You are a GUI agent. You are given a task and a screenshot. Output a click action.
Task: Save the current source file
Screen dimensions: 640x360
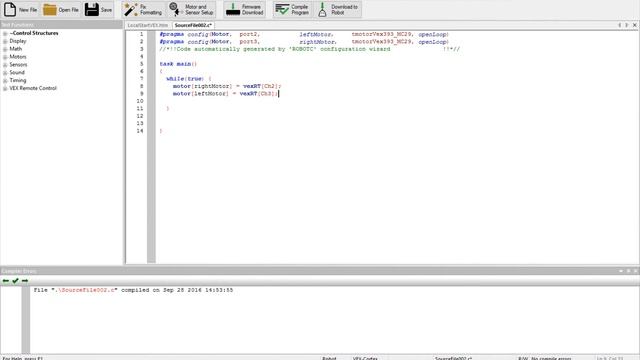[98, 9]
